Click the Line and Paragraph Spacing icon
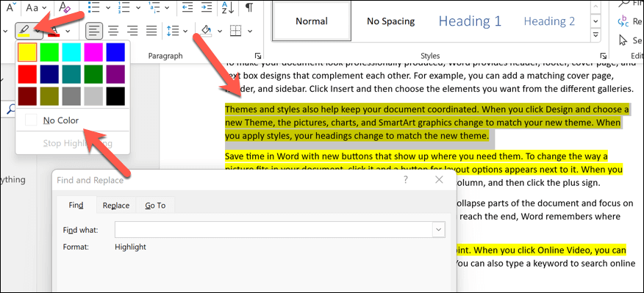Screen dimensions: 644x293 (173, 30)
